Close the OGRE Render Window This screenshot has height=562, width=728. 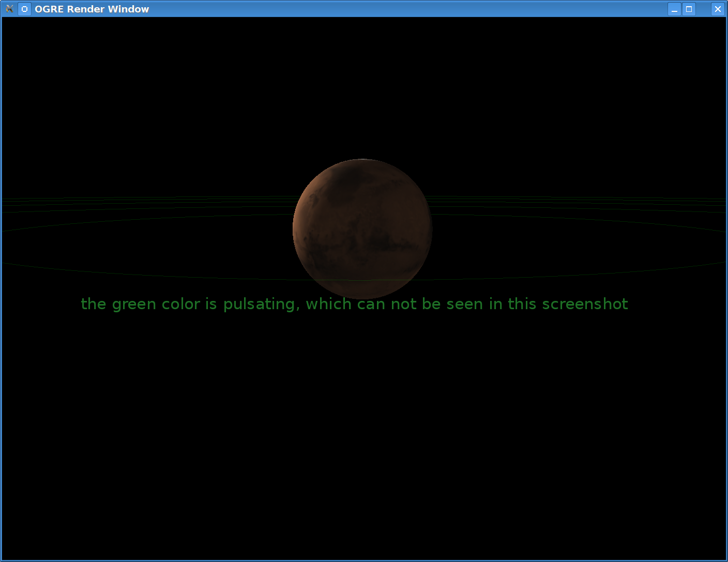click(718, 9)
